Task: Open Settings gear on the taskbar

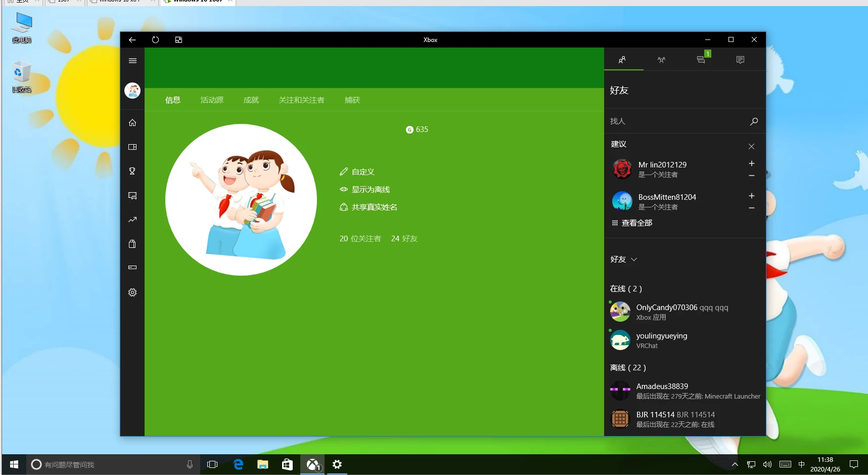Action: tap(337, 464)
